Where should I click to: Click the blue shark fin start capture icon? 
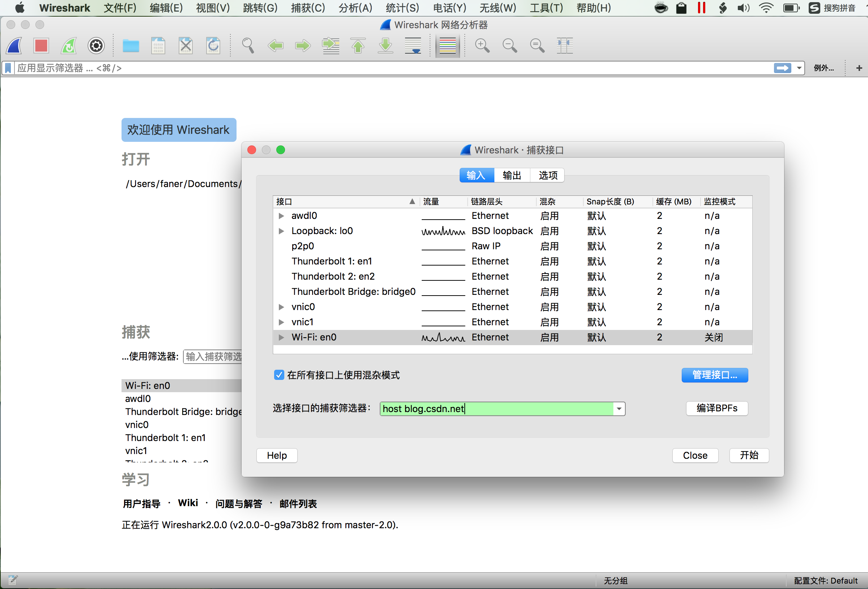click(14, 46)
